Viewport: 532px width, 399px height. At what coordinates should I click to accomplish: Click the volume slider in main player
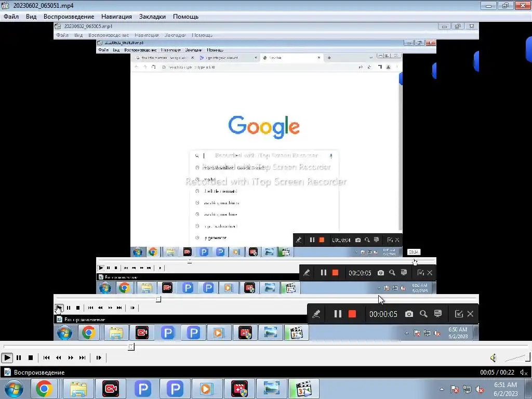[x=517, y=357]
